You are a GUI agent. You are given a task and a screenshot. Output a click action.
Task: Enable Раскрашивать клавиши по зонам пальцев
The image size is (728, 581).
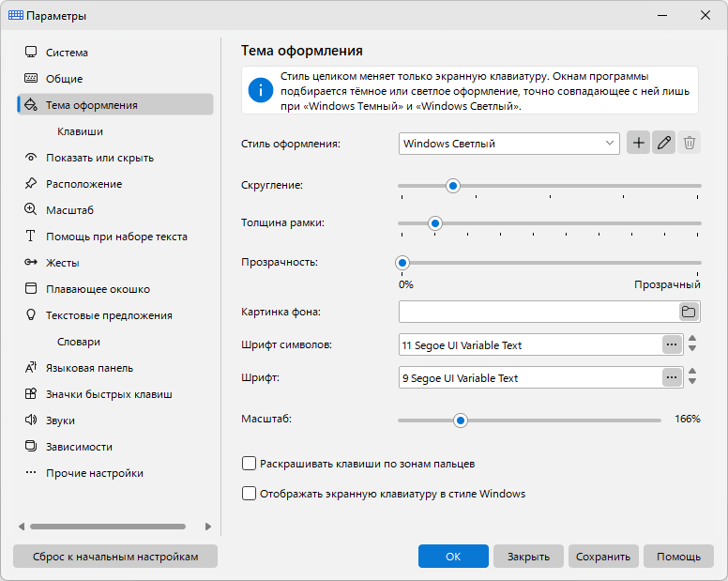click(249, 464)
